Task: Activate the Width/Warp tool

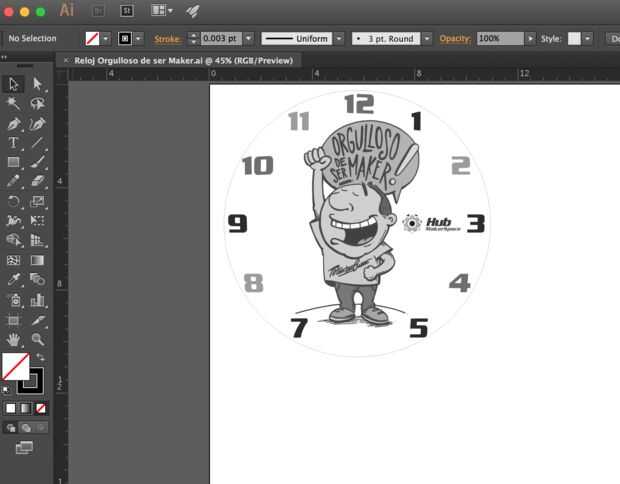Action: pos(13,221)
